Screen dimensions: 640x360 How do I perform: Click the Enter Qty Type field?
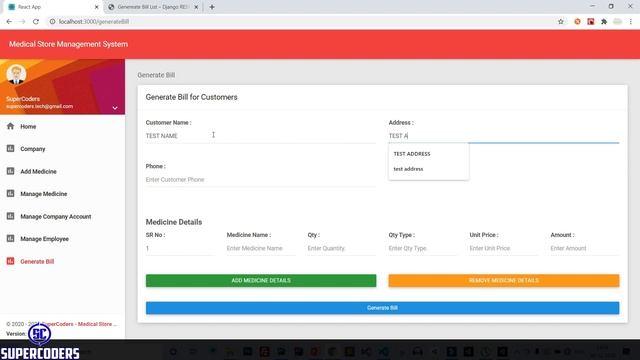422,248
